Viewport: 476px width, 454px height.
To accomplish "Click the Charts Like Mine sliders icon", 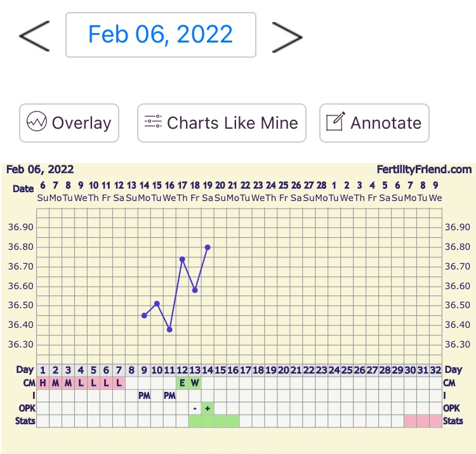I will pos(154,122).
